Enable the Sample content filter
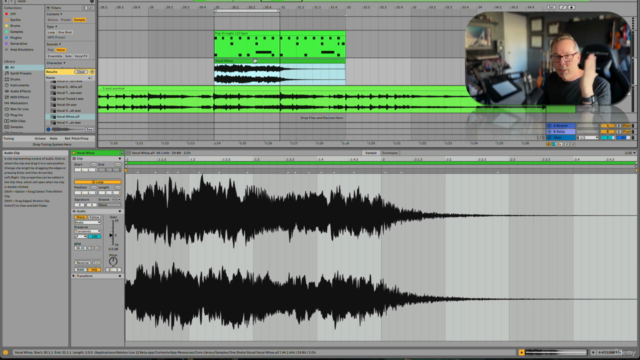 coord(79,20)
